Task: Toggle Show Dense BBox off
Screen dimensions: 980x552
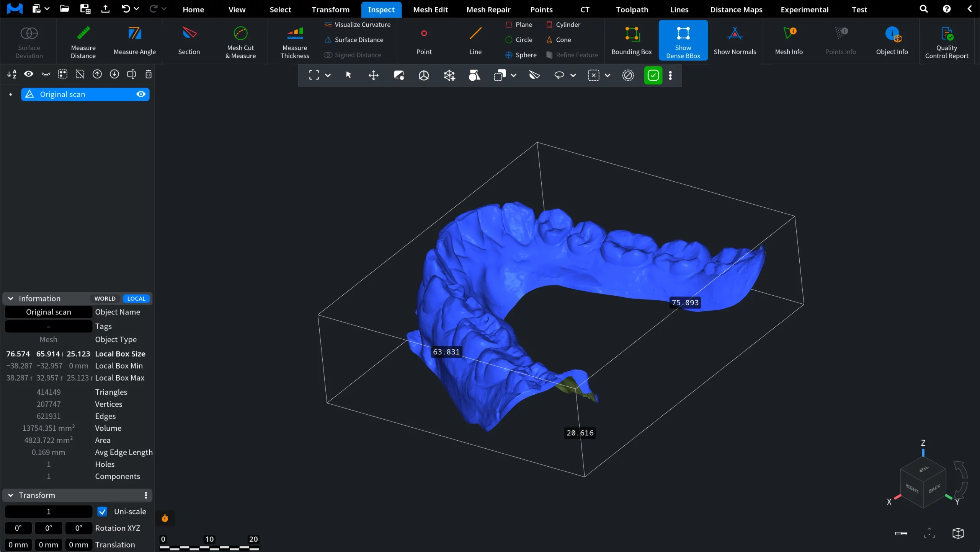Action: point(683,40)
